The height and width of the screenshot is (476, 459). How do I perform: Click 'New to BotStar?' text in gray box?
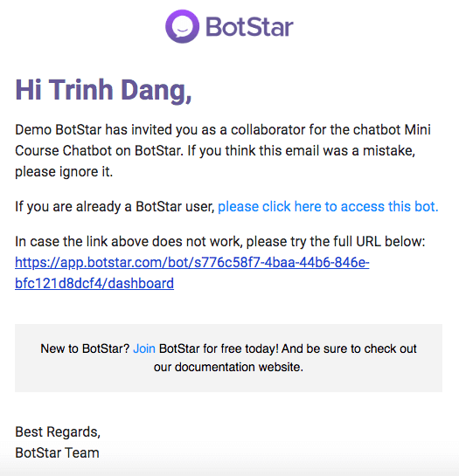[x=86, y=348]
